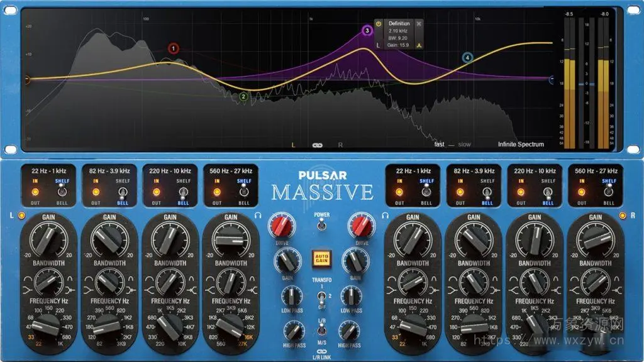Image resolution: width=644 pixels, height=362 pixels.
Task: Click the chain link icon between L and R
Action: [317, 143]
